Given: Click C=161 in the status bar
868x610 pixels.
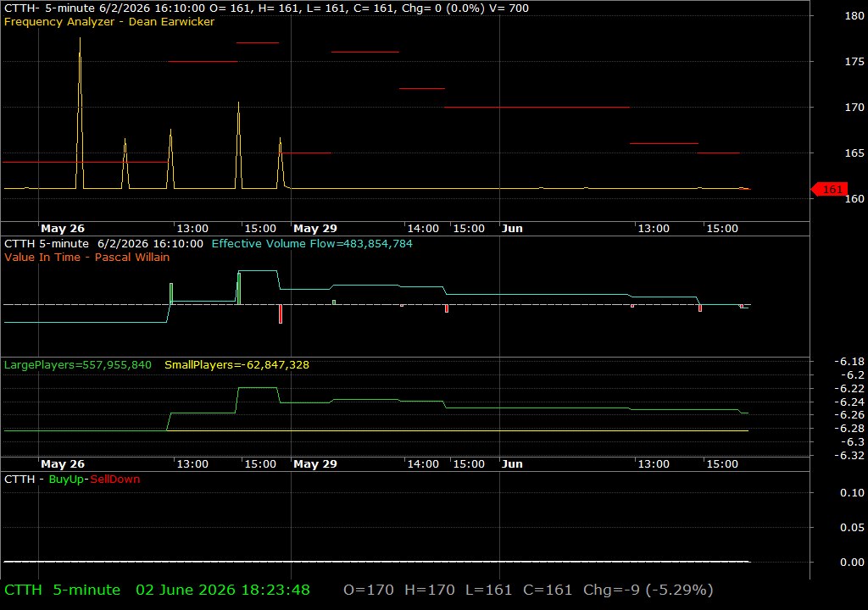Looking at the screenshot, I should click(548, 590).
